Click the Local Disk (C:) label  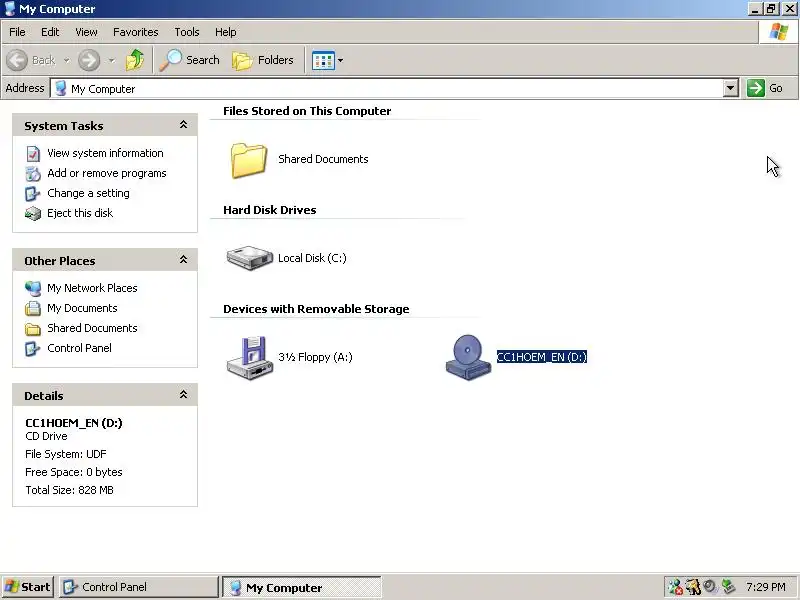(x=312, y=258)
